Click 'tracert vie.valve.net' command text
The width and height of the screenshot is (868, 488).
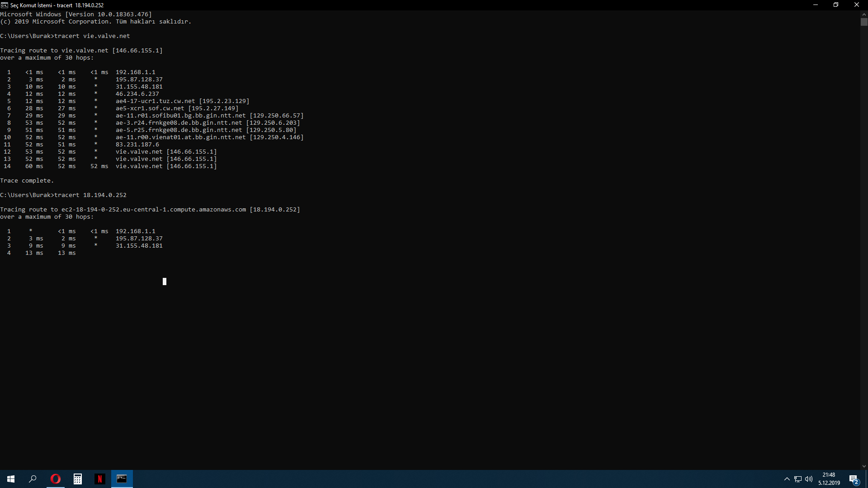click(x=92, y=36)
